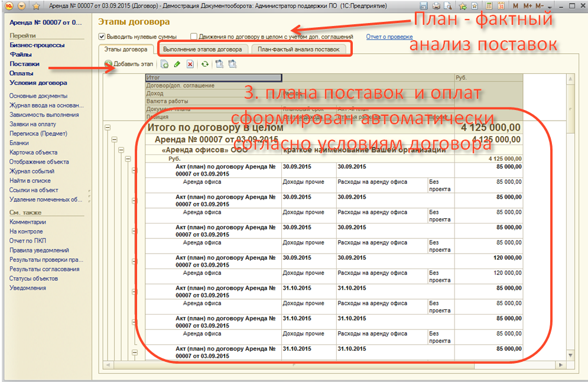Image resolution: width=588 pixels, height=382 pixels.
Task: Open 'План-фактый анализ поставок' tab
Action: pos(298,49)
